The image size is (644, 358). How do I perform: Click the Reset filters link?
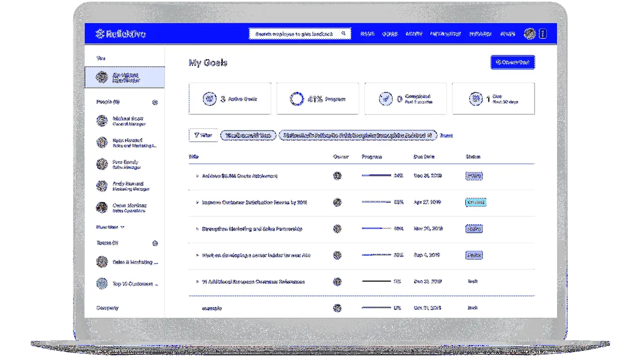click(446, 135)
